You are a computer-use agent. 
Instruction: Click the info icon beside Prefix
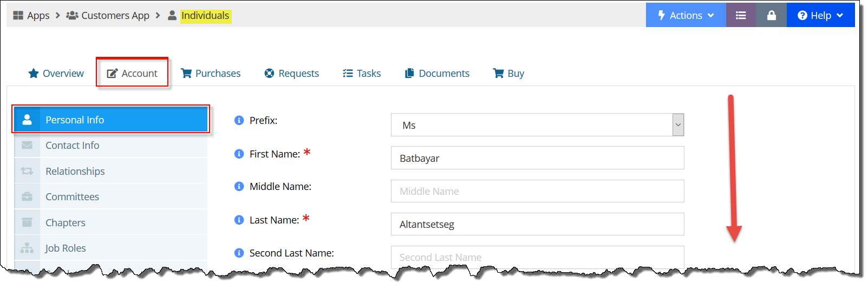tap(239, 120)
